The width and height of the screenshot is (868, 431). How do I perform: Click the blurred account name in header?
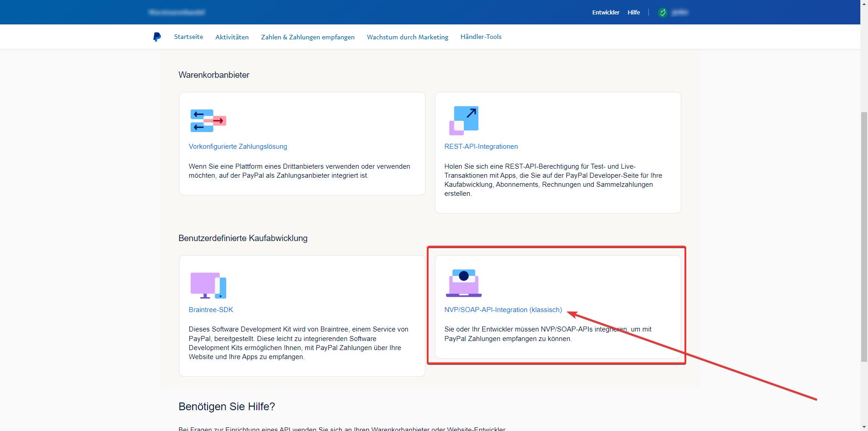pyautogui.click(x=679, y=13)
